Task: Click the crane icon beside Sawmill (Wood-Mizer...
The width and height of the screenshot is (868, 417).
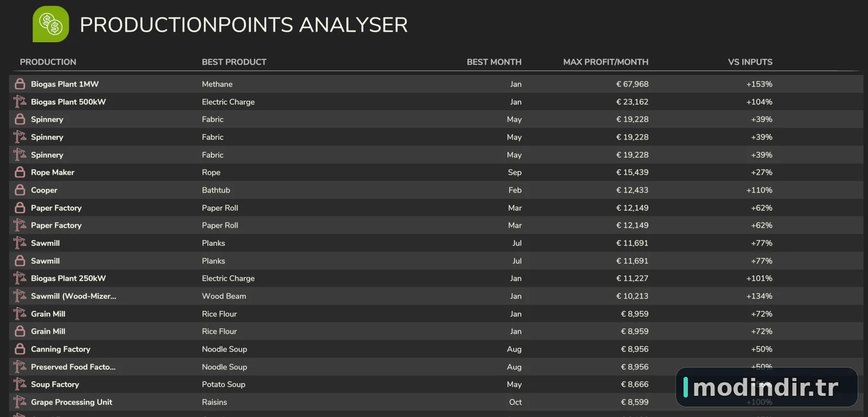Action: (x=20, y=296)
